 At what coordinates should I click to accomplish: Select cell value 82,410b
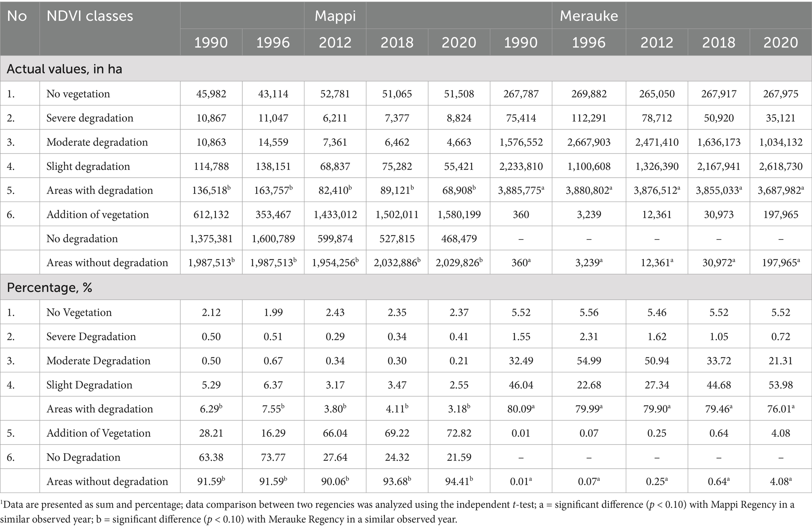[x=335, y=190]
